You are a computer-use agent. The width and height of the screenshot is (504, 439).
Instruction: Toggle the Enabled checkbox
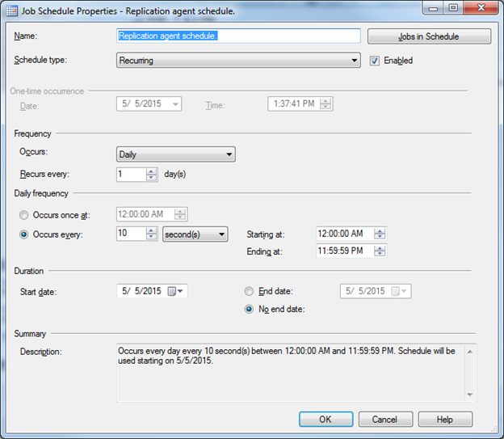point(375,61)
